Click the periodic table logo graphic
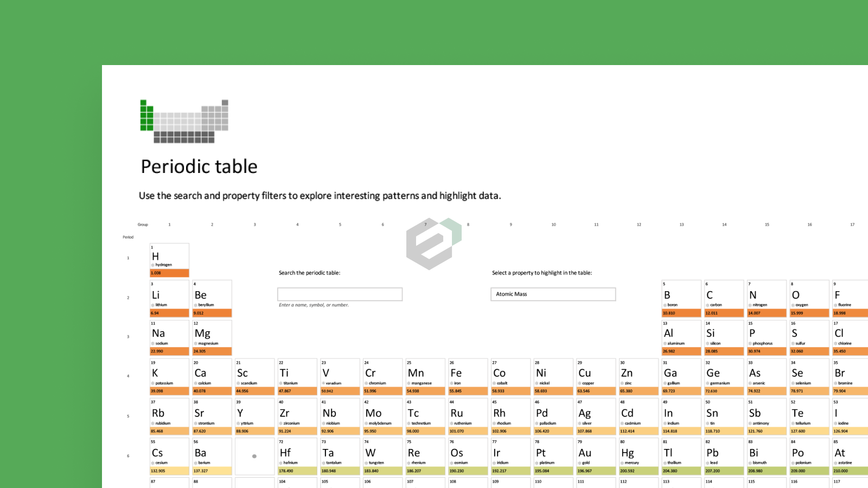Viewport: 868px width, 488px height. click(x=184, y=121)
